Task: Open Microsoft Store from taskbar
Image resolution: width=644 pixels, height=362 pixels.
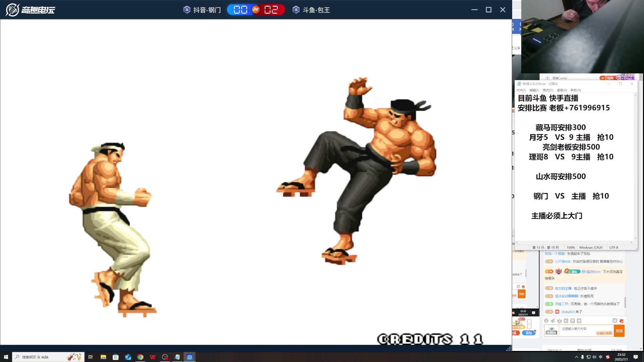Action: tap(116, 357)
